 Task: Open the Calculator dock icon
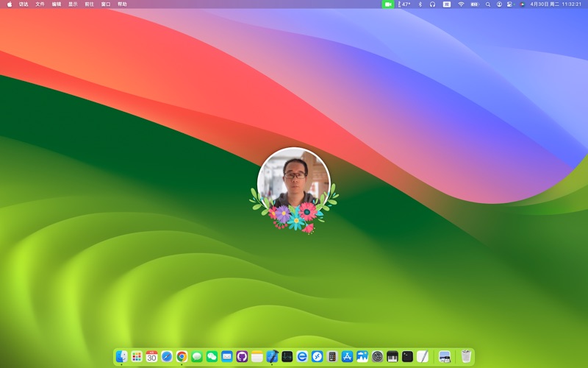point(332,356)
